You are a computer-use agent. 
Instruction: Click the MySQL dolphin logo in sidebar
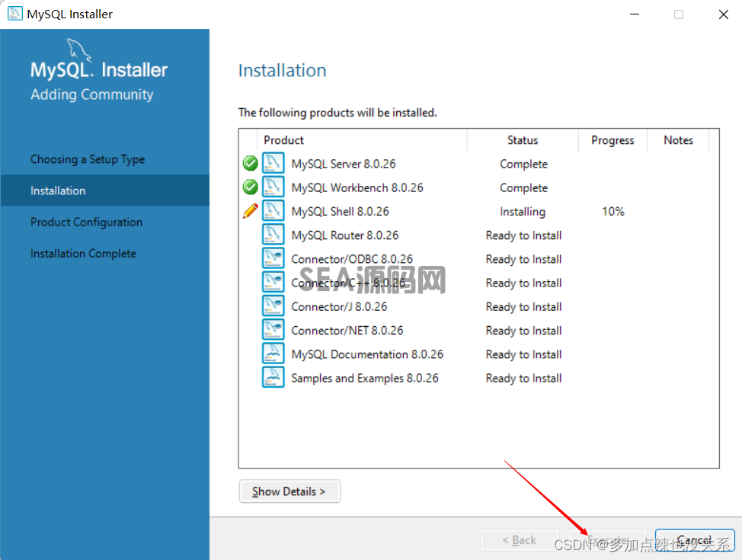click(x=78, y=50)
